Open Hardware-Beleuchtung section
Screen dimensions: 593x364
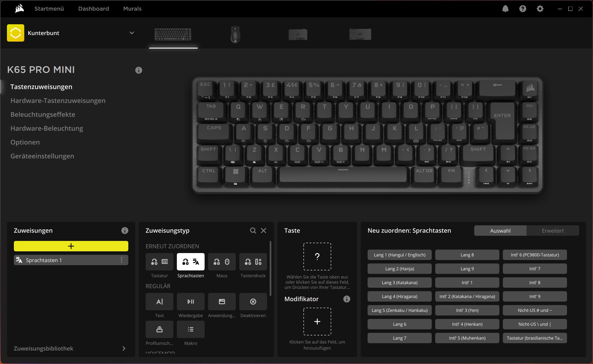coord(47,128)
